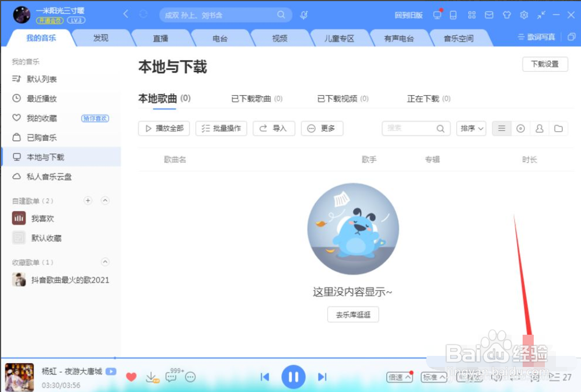Collapse the 收藏歌单 section
Screen dimensions: 581x392
click(105, 262)
